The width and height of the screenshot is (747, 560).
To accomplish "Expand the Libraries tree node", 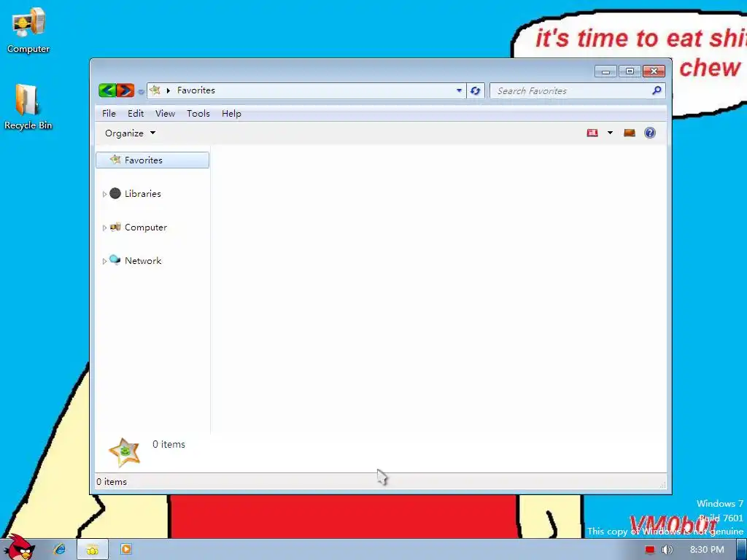I will 104,194.
